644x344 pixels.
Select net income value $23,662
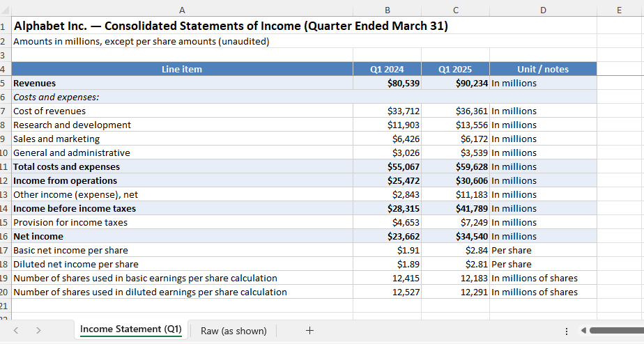click(x=387, y=237)
